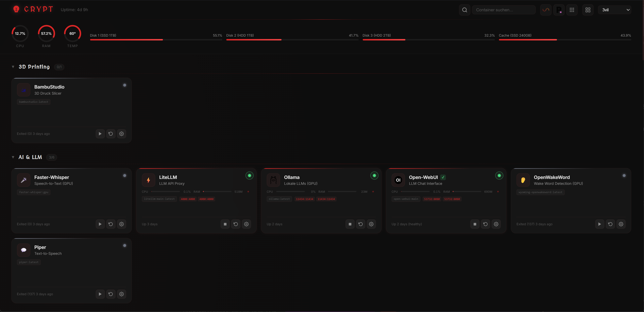Image resolution: width=644 pixels, height=312 pixels.
Task: Open the 3vil theme dropdown
Action: 614,10
